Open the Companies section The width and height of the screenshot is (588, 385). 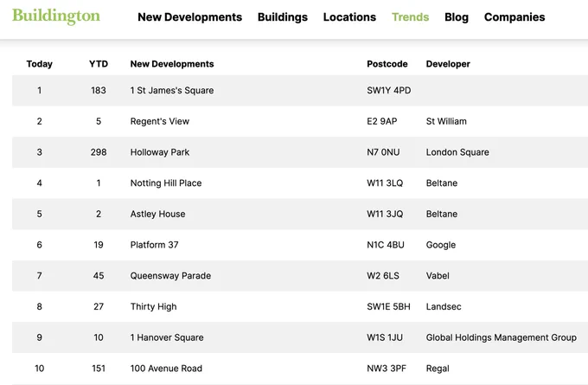(514, 17)
